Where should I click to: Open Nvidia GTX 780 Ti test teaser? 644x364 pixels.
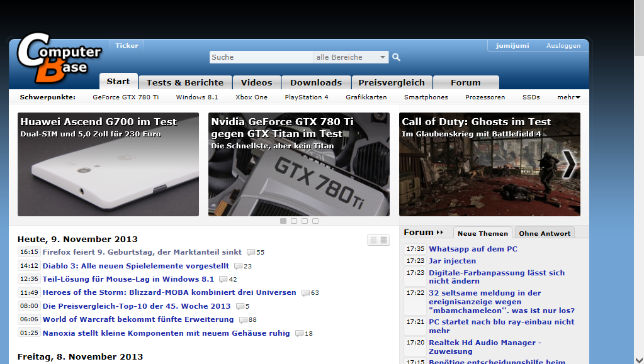[x=299, y=164]
